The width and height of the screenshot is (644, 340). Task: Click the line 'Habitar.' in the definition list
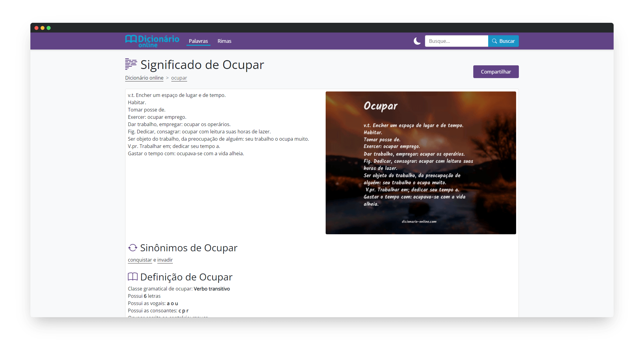pyautogui.click(x=137, y=102)
